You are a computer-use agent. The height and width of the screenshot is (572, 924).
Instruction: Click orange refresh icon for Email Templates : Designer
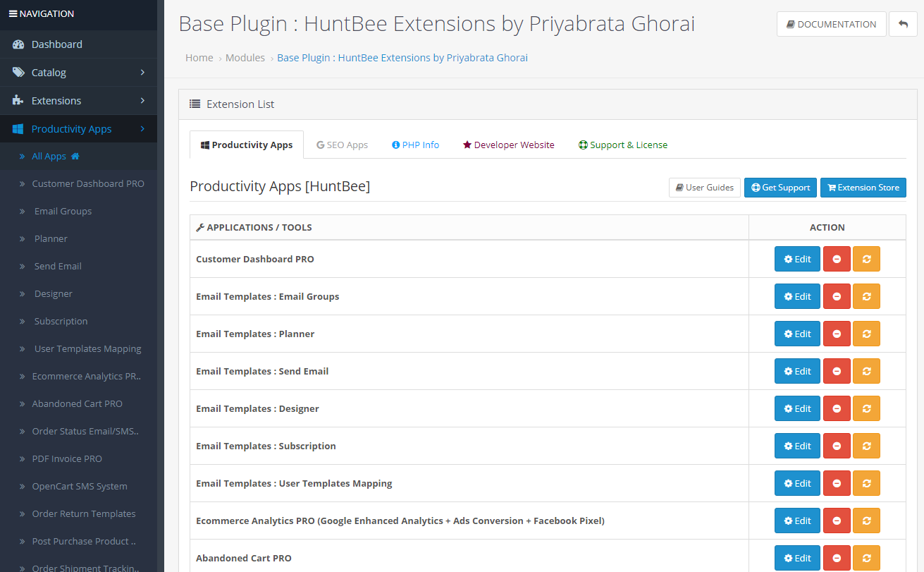866,408
